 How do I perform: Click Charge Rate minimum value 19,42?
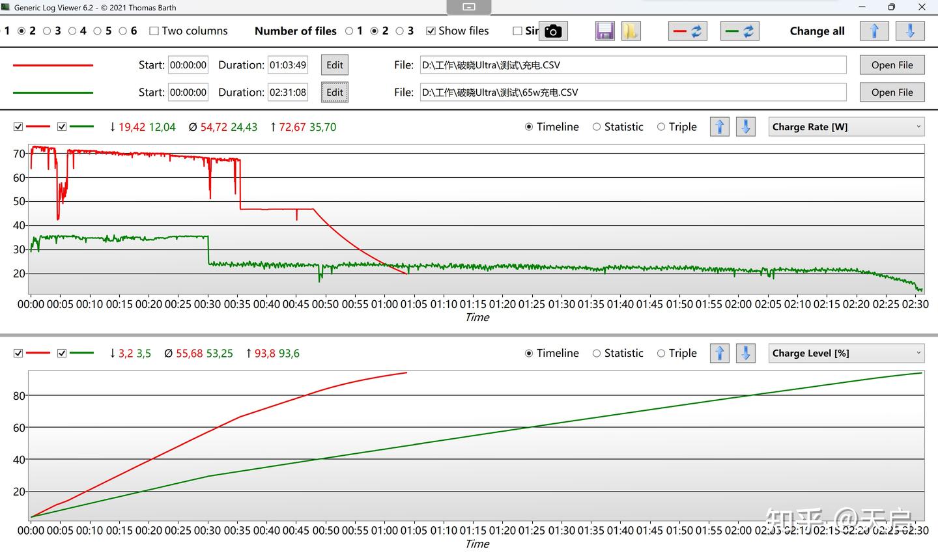pos(132,127)
